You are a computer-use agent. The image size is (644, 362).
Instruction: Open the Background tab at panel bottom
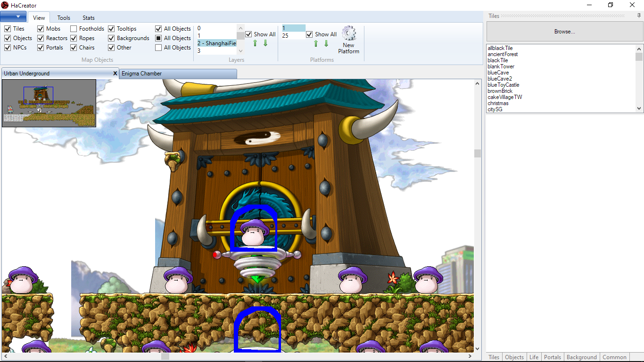pyautogui.click(x=582, y=357)
